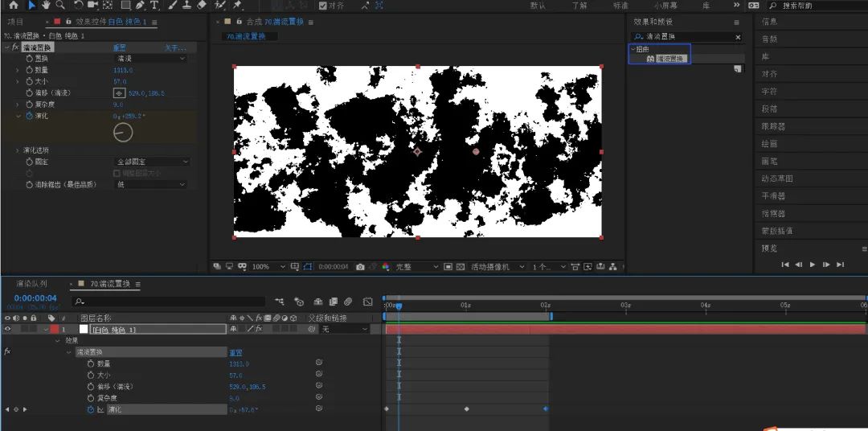Select the 标准 workspace
The image size is (868, 431).
(x=620, y=6)
